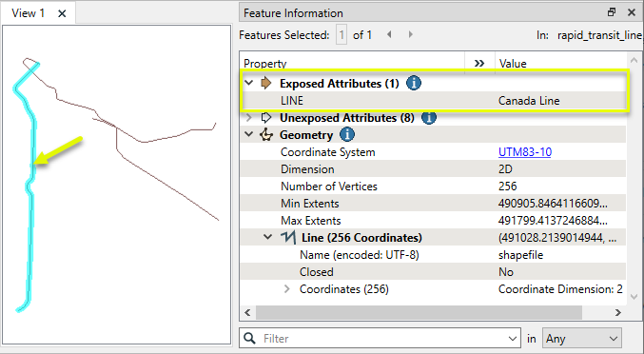
Task: Click the double-arrow column header button
Action: [x=479, y=64]
